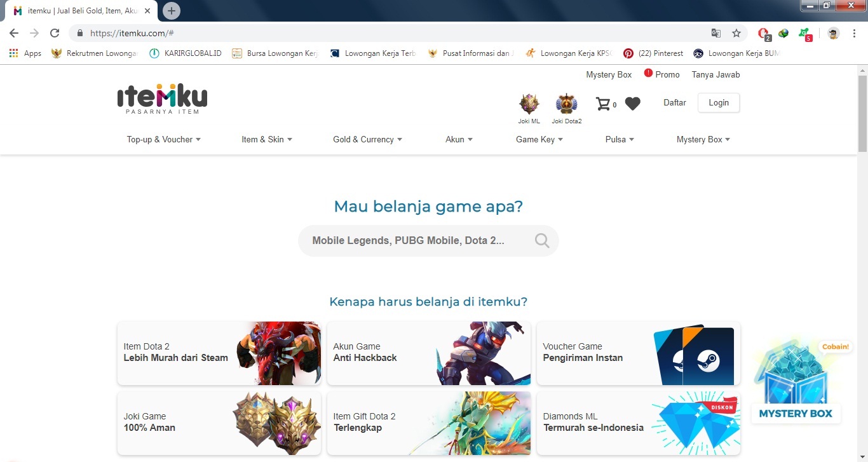Reload the current page
This screenshot has width=868, height=462.
[x=55, y=33]
